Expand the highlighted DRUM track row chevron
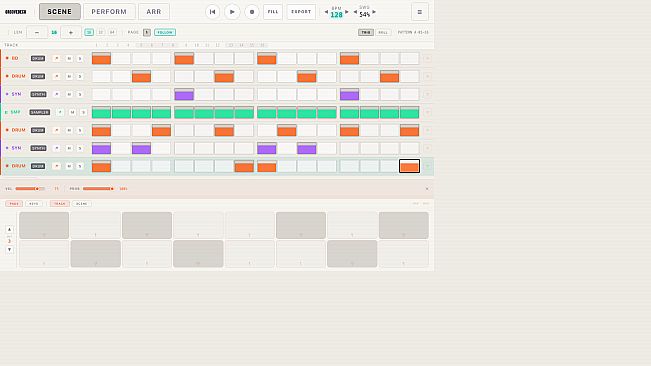651x366 pixels. [427, 166]
